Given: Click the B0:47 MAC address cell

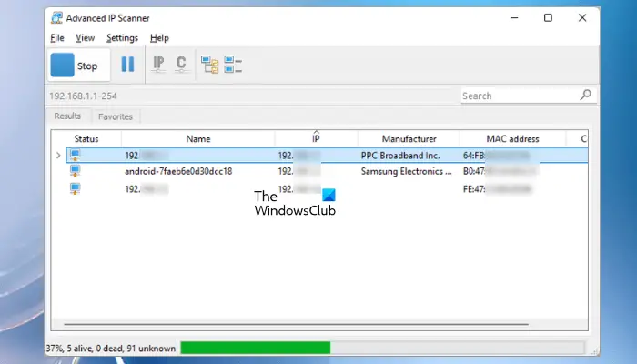Looking at the screenshot, I should click(500, 171).
